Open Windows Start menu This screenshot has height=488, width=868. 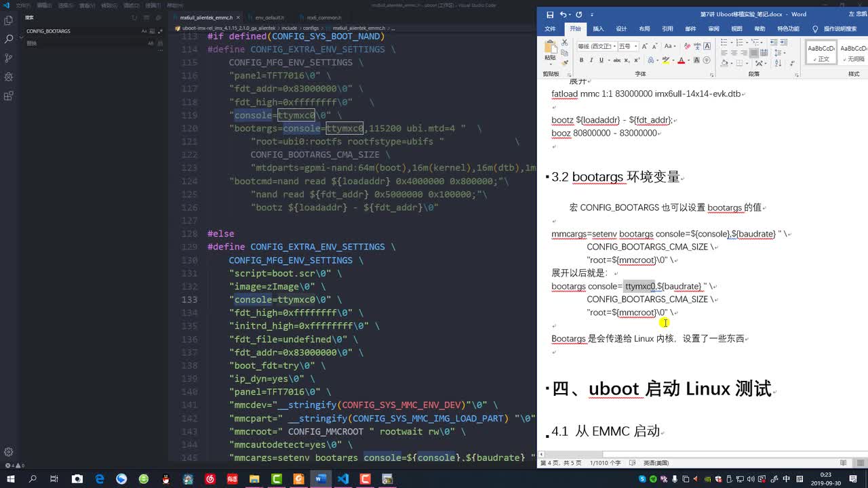[12, 479]
